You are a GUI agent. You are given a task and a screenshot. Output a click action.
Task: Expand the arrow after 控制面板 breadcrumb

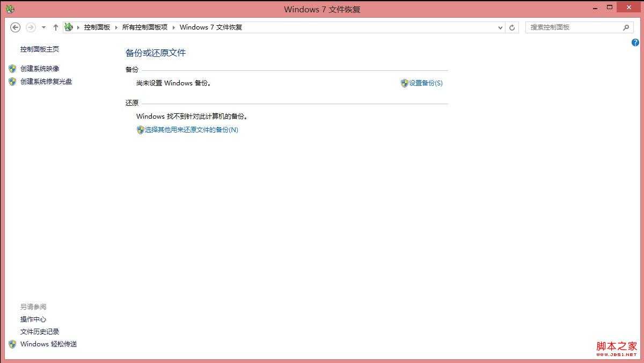point(116,27)
